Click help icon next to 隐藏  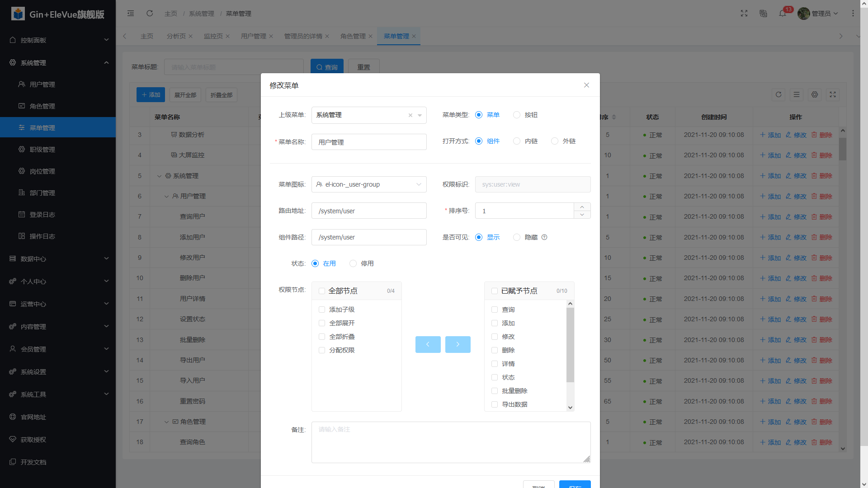pos(544,237)
